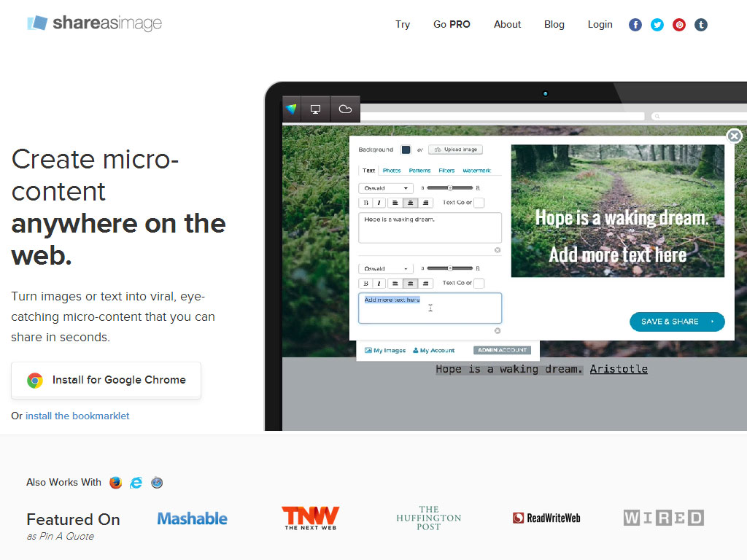Click the shareasimage logo
The height and width of the screenshot is (560, 747).
pos(94,23)
